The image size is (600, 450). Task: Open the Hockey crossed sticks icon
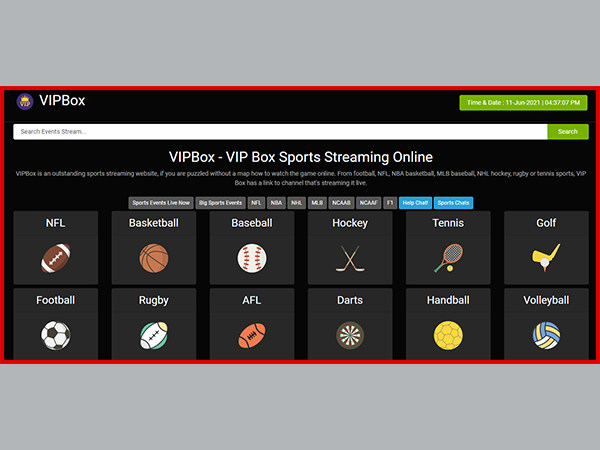click(x=350, y=259)
